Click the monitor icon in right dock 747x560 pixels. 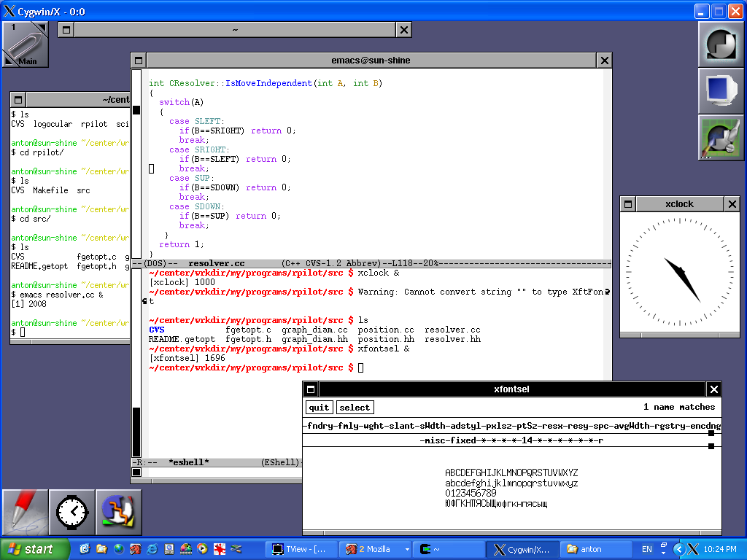(720, 90)
